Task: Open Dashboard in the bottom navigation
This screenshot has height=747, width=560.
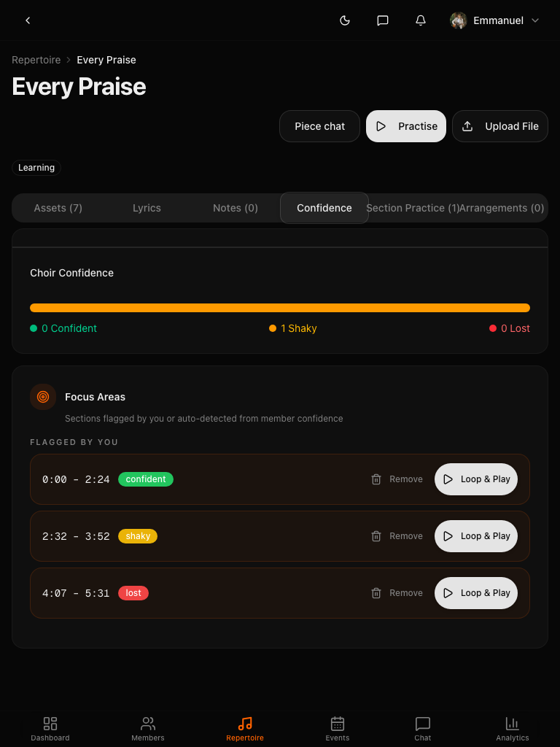Action: pyautogui.click(x=50, y=728)
